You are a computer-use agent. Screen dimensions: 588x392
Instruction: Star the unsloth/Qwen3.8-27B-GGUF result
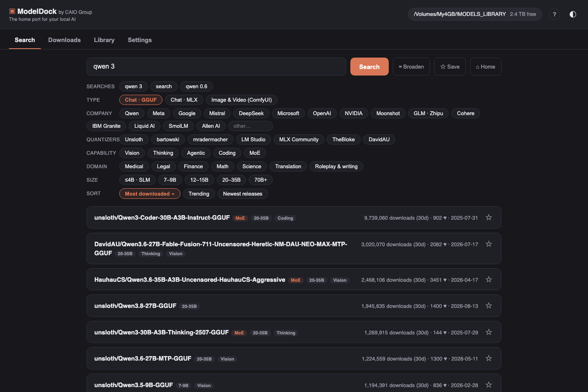coord(489,306)
